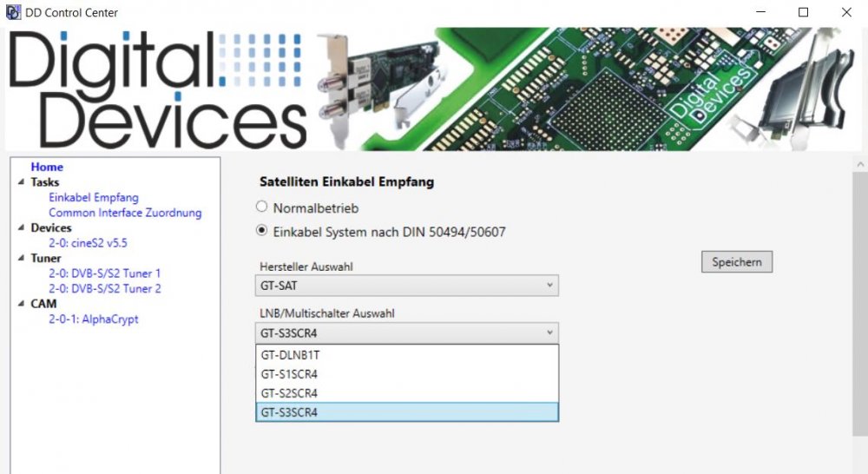This screenshot has width=868, height=474.
Task: Select 2-0-1: AlphaCrypt CAM entry
Action: click(x=94, y=319)
